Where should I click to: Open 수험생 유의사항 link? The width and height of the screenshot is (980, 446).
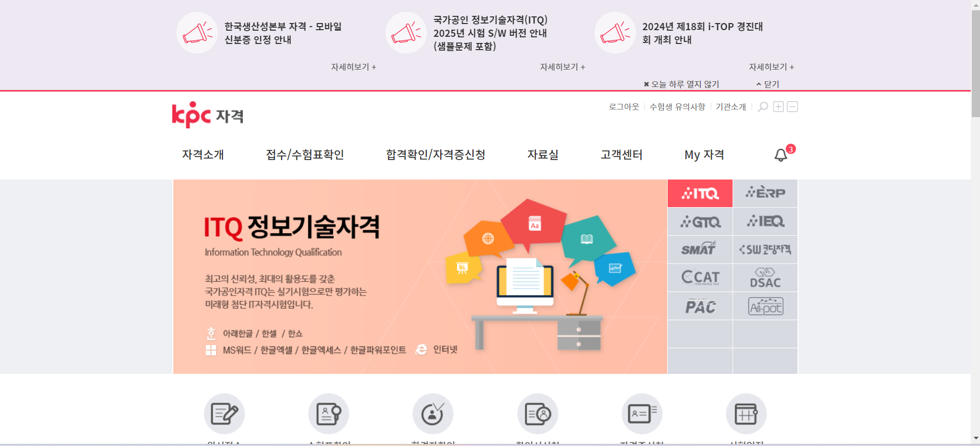pyautogui.click(x=677, y=107)
